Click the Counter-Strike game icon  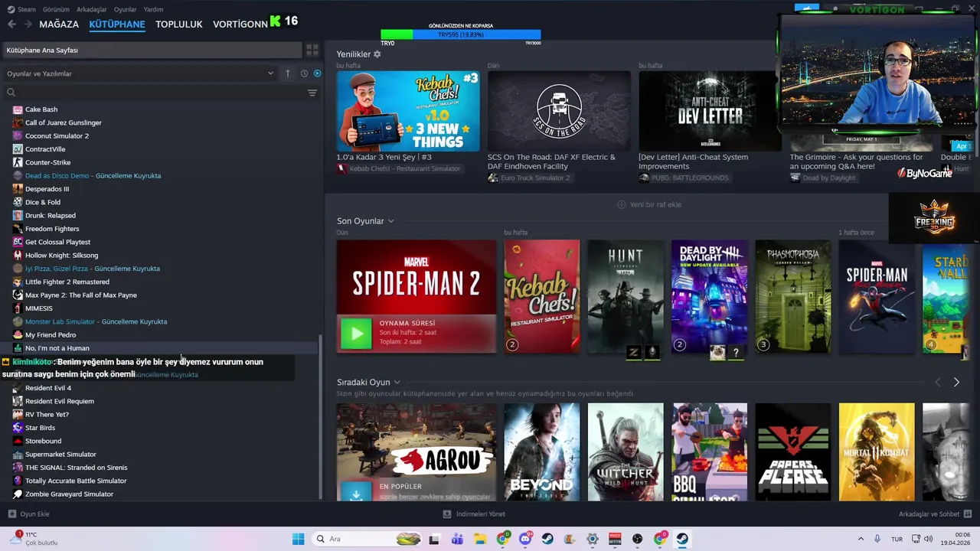pyautogui.click(x=18, y=162)
